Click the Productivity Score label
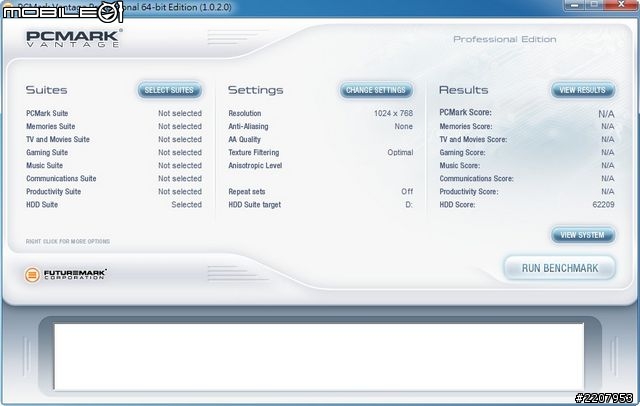This screenshot has height=406, width=640. point(469,192)
